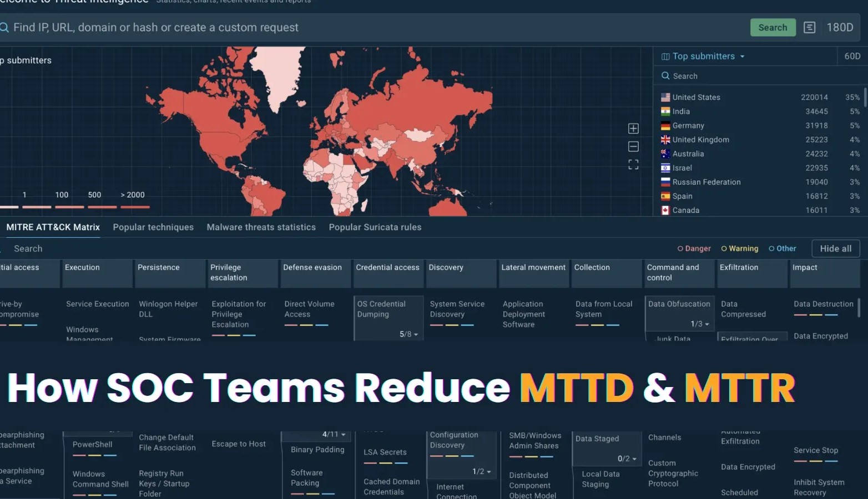This screenshot has width=868, height=499.
Task: Select the Persistence column header
Action: click(170, 273)
